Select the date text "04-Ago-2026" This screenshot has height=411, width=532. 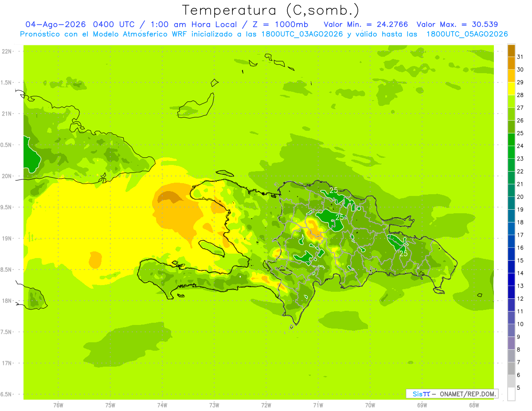56,24
